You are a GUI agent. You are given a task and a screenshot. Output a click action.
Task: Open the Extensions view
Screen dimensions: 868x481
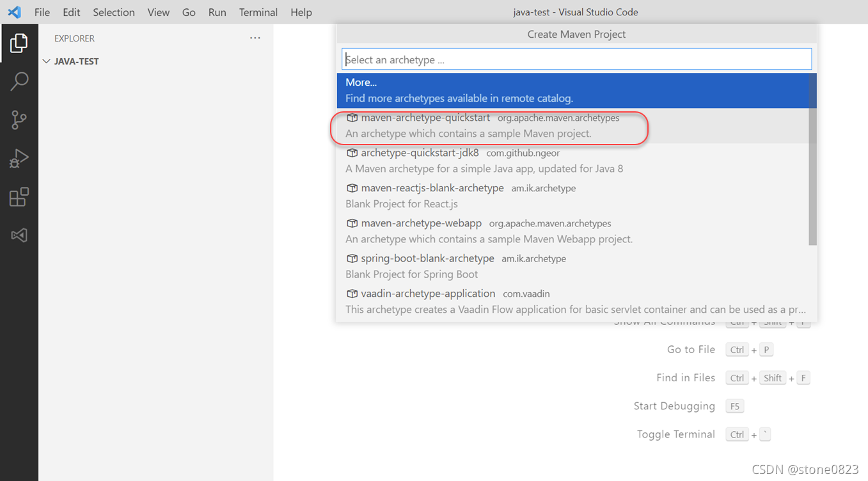coord(19,196)
